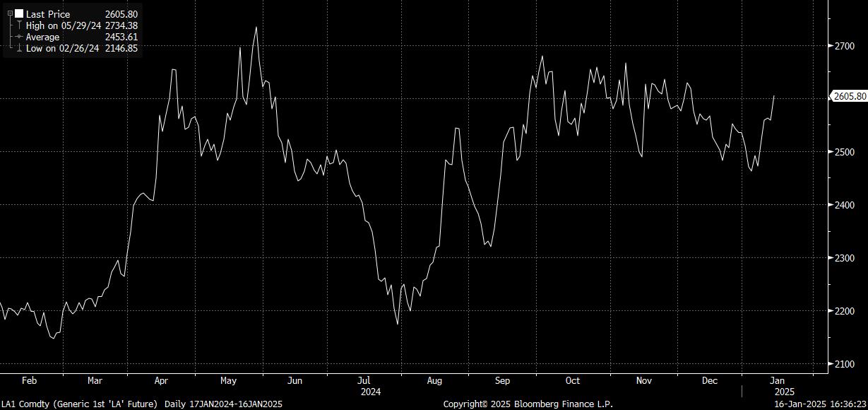Viewport: 868px width, 410px height.
Task: Click the Low marker icon in legend
Action: [19, 48]
